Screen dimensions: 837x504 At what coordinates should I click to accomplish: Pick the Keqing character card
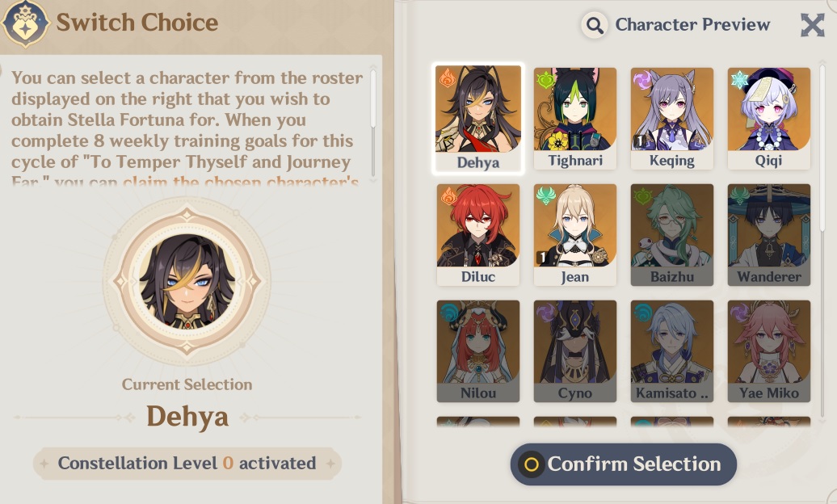(672, 119)
